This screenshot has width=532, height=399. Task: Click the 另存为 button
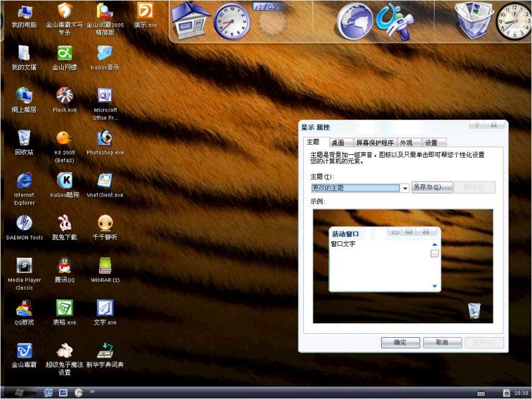pos(432,188)
